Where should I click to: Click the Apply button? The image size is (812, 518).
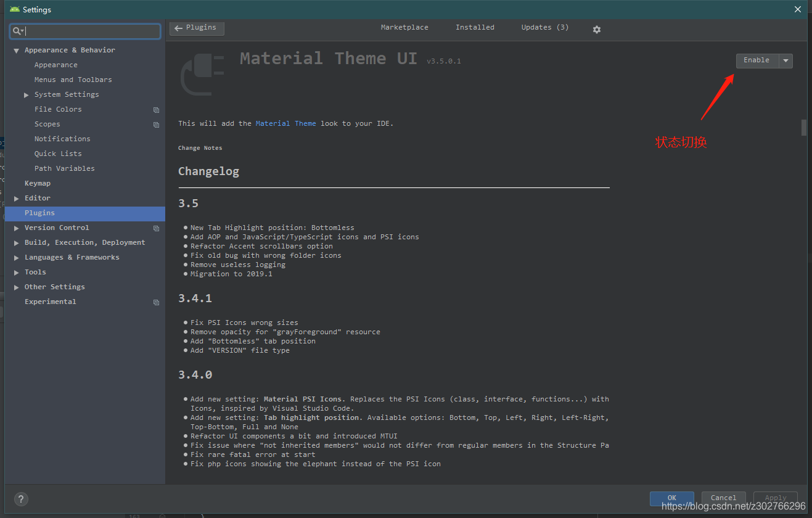(776, 498)
